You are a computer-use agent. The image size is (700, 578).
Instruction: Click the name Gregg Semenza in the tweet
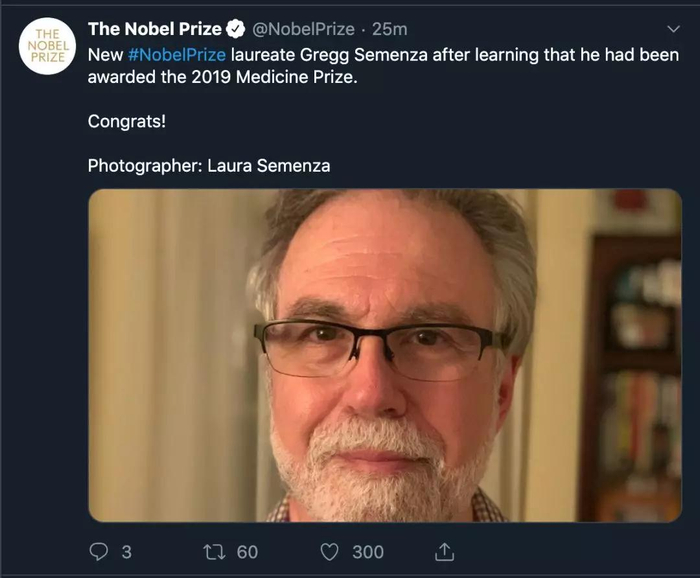tap(361, 54)
